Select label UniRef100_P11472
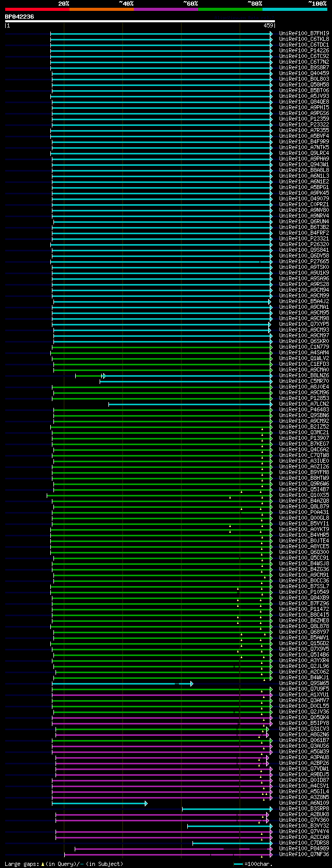332x868 pixels. click(x=304, y=609)
